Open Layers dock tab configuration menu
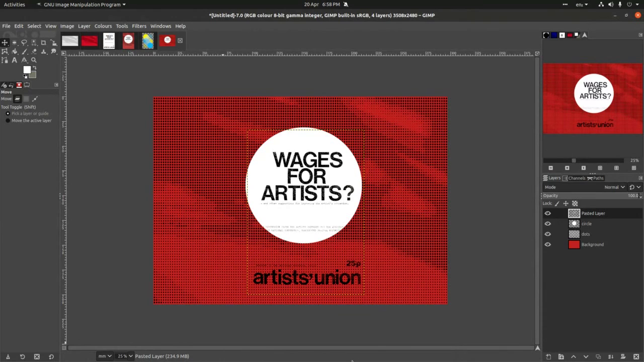The height and width of the screenshot is (362, 644). click(x=640, y=178)
